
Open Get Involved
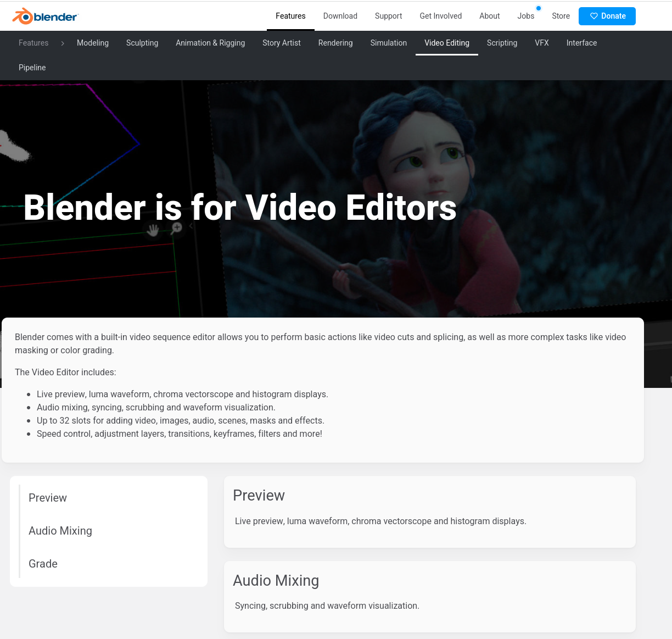tap(441, 16)
